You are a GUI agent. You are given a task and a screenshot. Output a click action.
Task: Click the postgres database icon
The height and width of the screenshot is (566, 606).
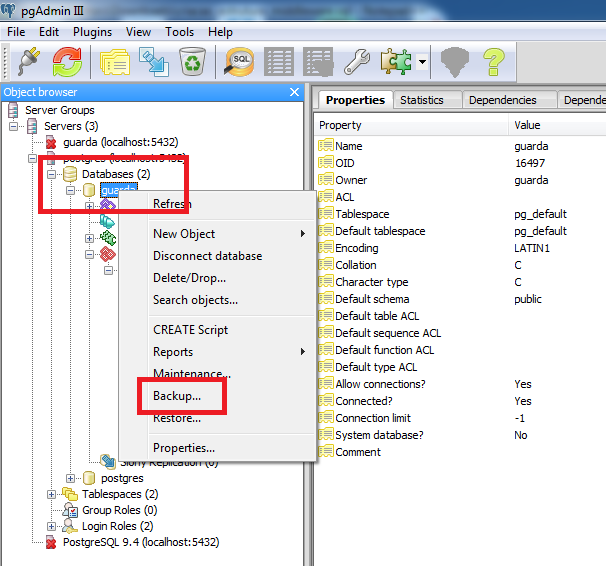click(89, 478)
